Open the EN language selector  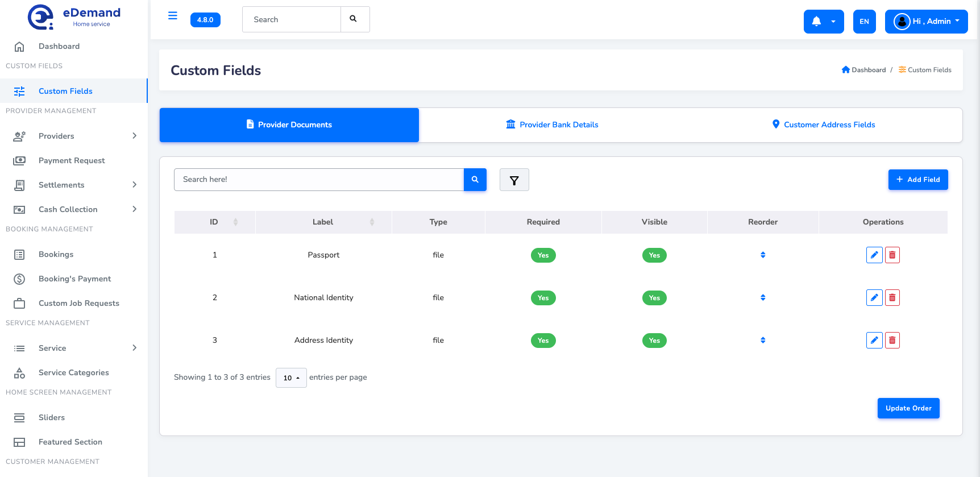[864, 22]
